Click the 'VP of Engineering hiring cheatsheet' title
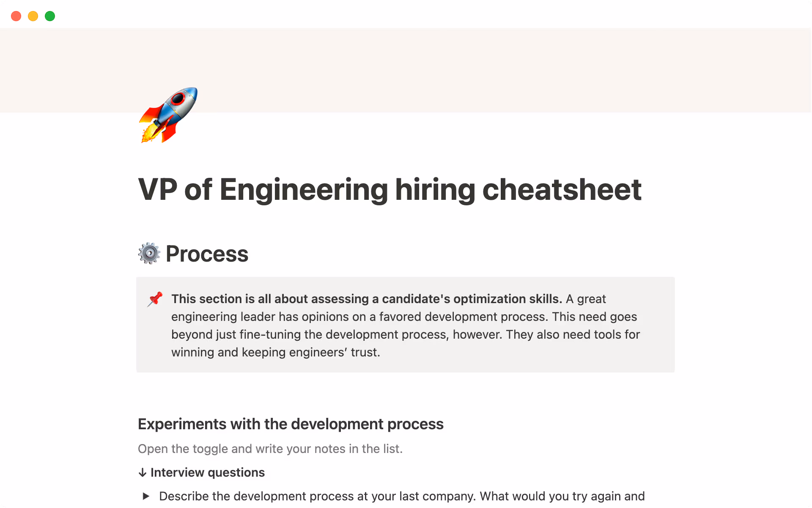The image size is (812, 508). tap(389, 189)
